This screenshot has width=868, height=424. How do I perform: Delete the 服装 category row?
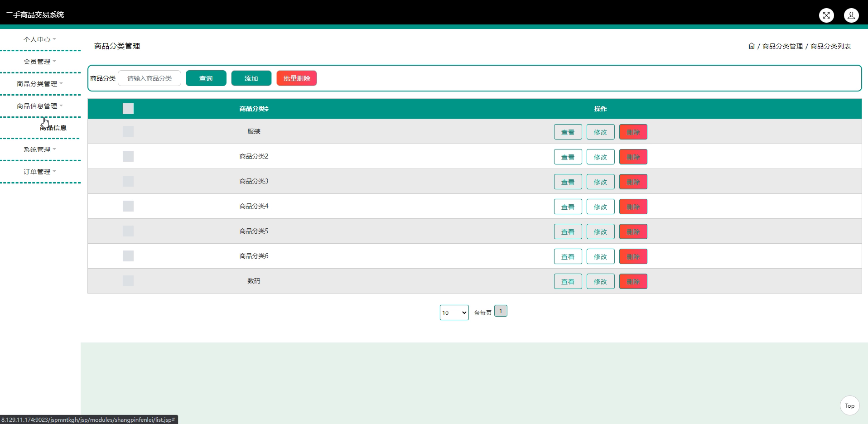click(x=633, y=132)
